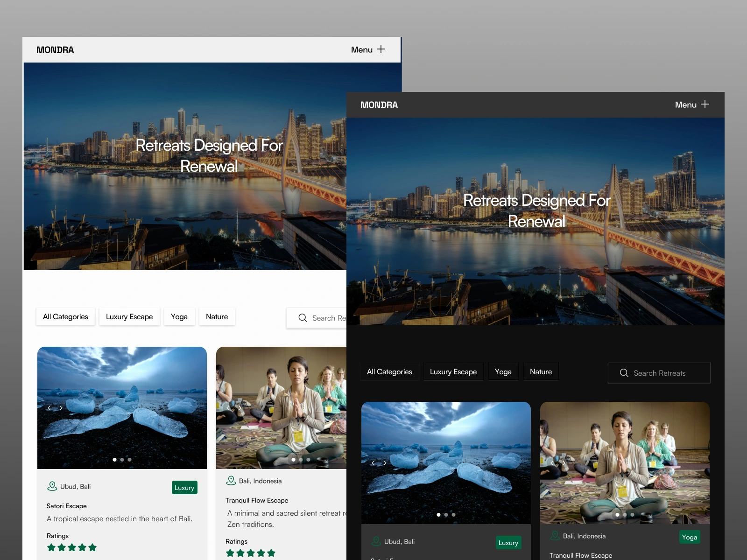Image resolution: width=747 pixels, height=560 pixels.
Task: Click location pin beside Ubud, Bali, light window
Action: [52, 486]
